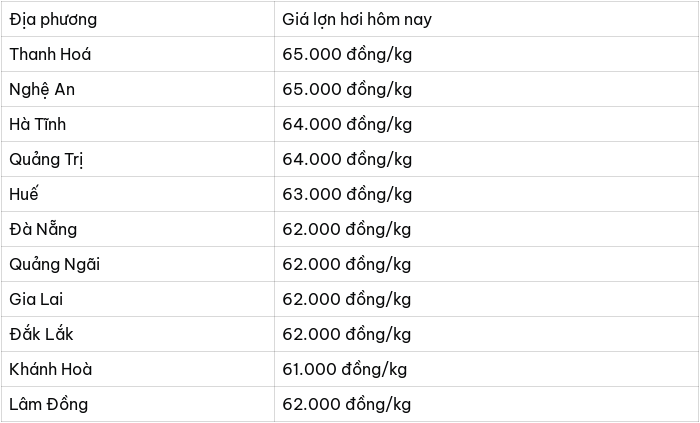The height and width of the screenshot is (423, 700).
Task: Select the Quảng Ngãi cell
Action: click(138, 264)
